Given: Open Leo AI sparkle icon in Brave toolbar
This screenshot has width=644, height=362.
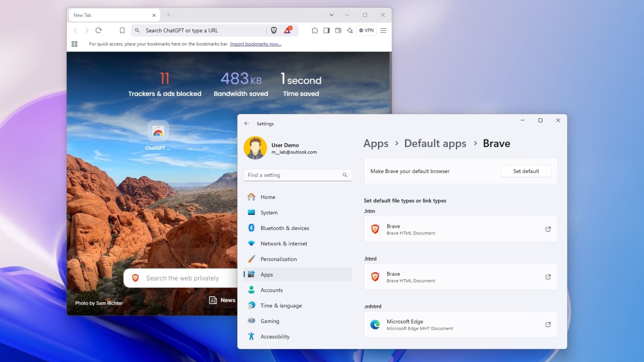Looking at the screenshot, I should pyautogui.click(x=350, y=31).
